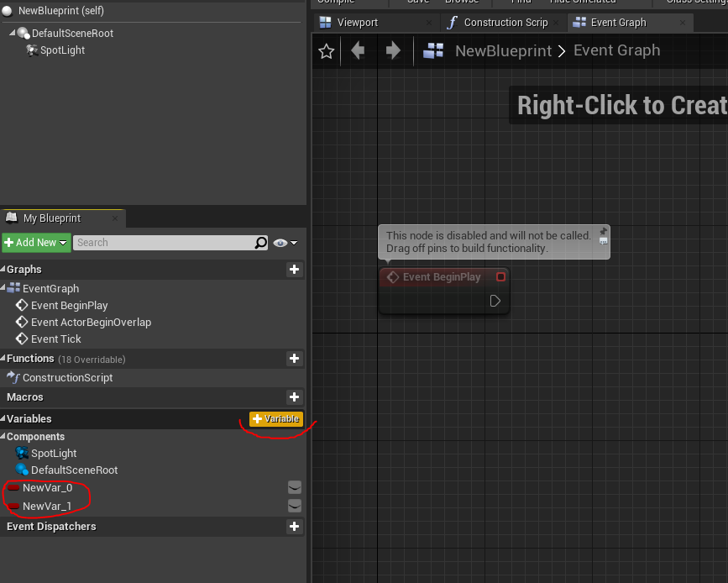The image size is (728, 583).
Task: Select Event ActorBeginOverlap in Graphs list
Action: pyautogui.click(x=91, y=322)
